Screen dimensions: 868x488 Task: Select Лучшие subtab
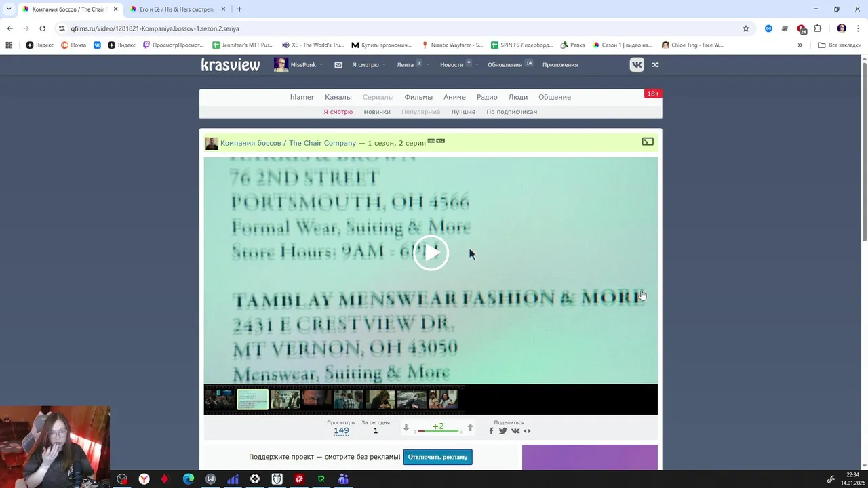coord(463,112)
